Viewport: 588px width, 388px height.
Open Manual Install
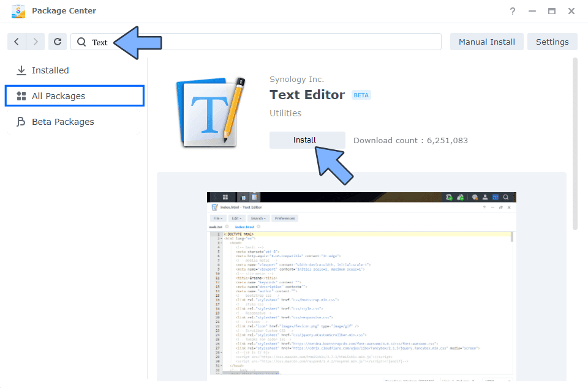pyautogui.click(x=487, y=42)
